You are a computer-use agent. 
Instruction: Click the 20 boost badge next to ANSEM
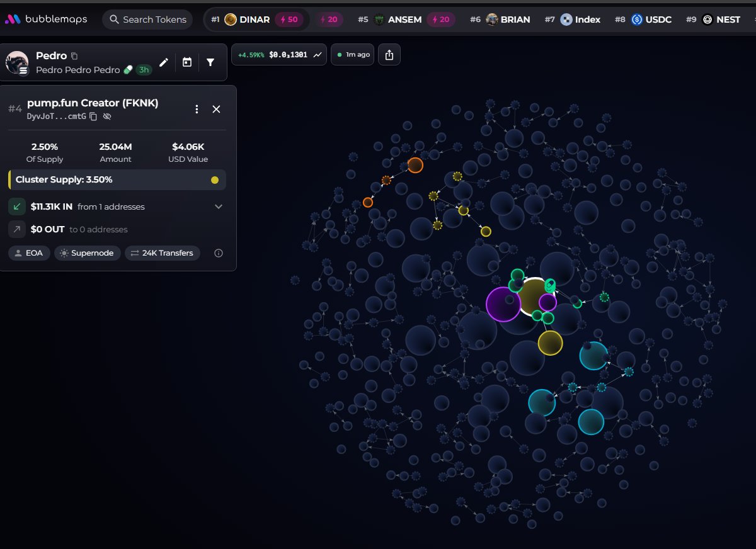point(441,20)
